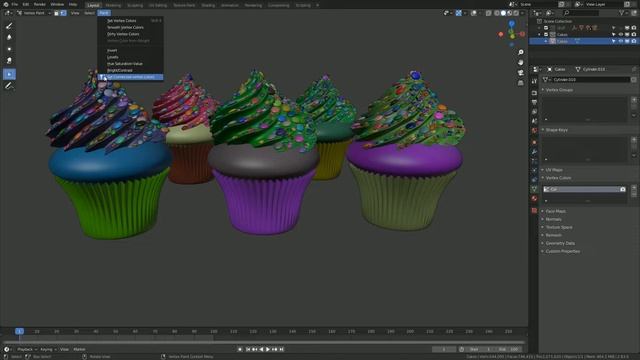This screenshot has height=360, width=640.
Task: Expand the Normals panel
Action: pos(554,219)
